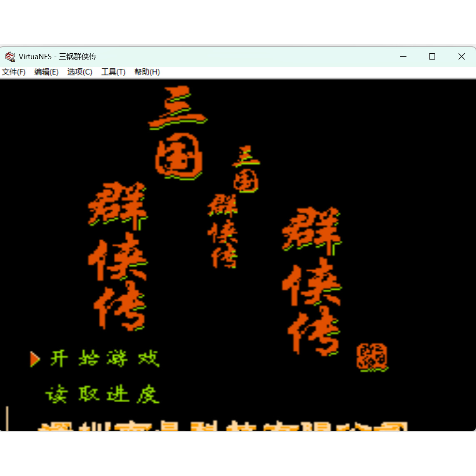Viewport: 476px width, 476px height.
Task: Click the maximize window button
Action: click(x=432, y=56)
